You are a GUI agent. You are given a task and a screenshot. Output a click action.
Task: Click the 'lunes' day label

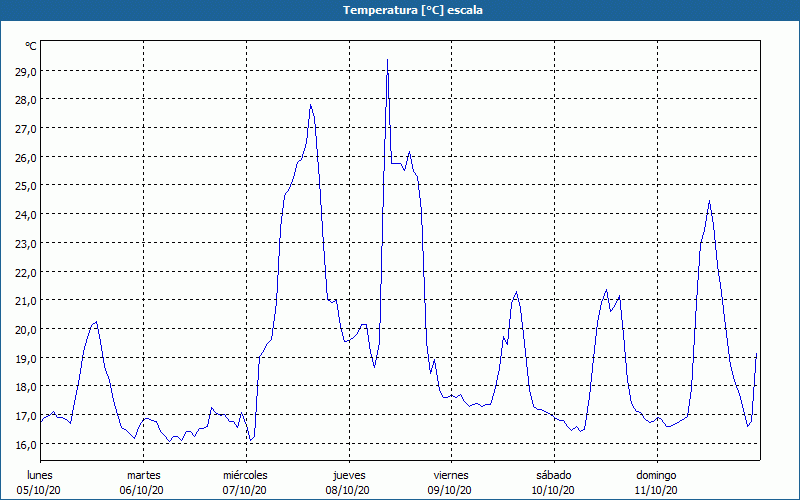(40, 475)
